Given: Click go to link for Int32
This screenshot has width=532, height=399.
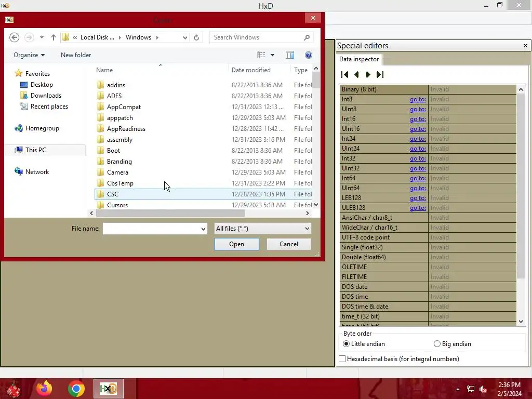Looking at the screenshot, I should [x=418, y=158].
